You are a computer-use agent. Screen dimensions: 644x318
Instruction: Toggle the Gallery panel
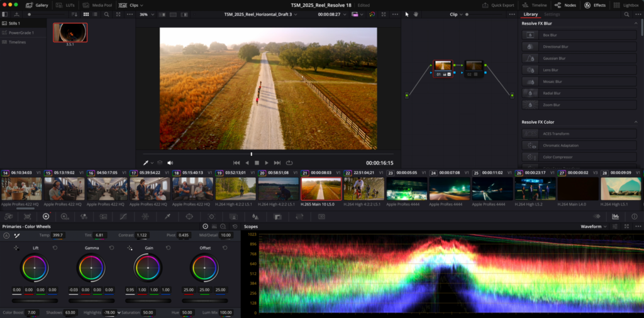pos(37,5)
